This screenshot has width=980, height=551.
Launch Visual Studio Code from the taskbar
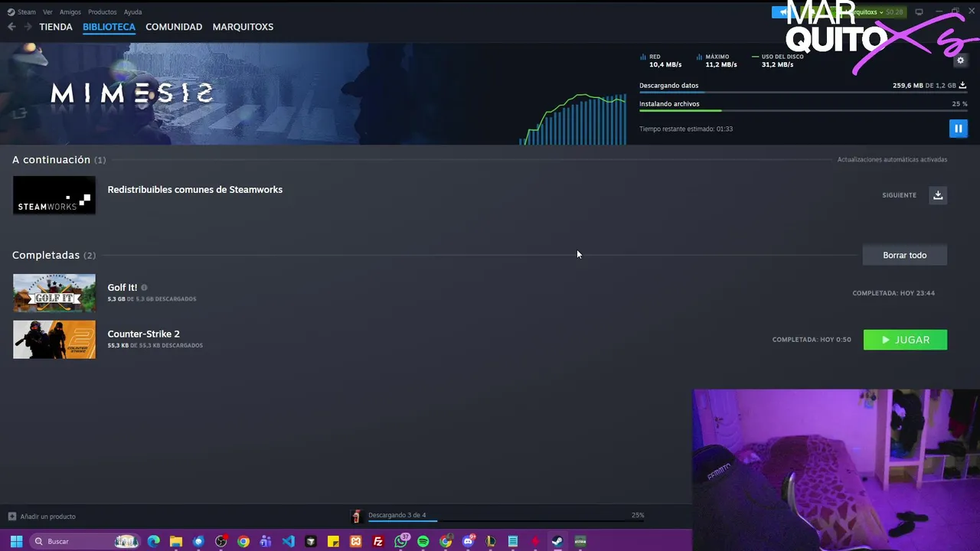pyautogui.click(x=288, y=541)
